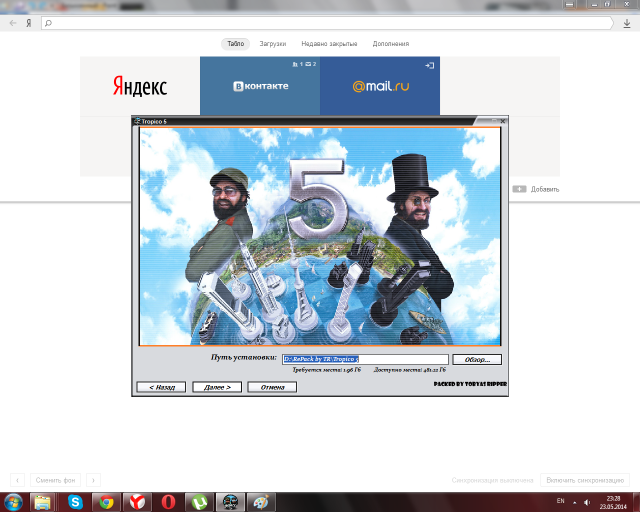This screenshot has height=512, width=640.
Task: Click the Yandex 'Я' home icon
Action: click(x=28, y=22)
